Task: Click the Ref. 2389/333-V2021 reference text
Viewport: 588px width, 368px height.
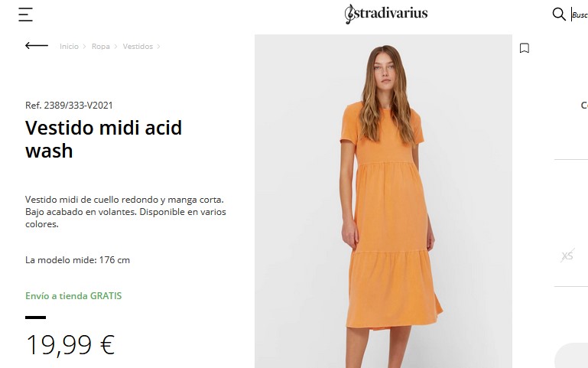Action: (x=69, y=106)
